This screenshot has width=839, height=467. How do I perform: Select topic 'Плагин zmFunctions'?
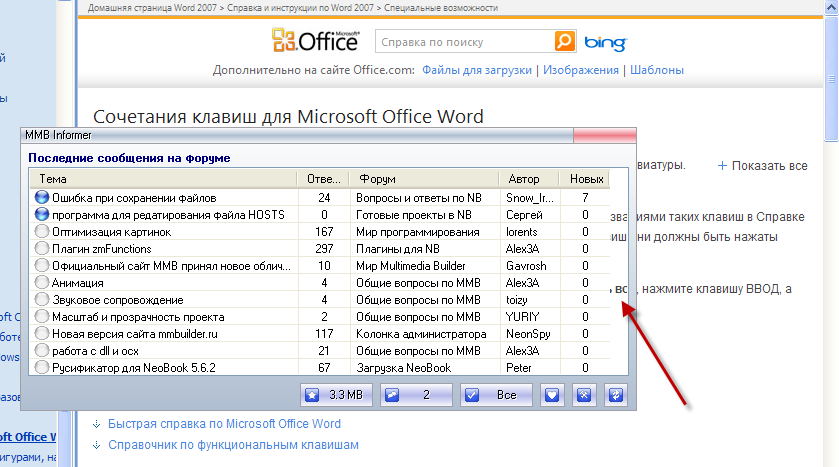point(102,249)
